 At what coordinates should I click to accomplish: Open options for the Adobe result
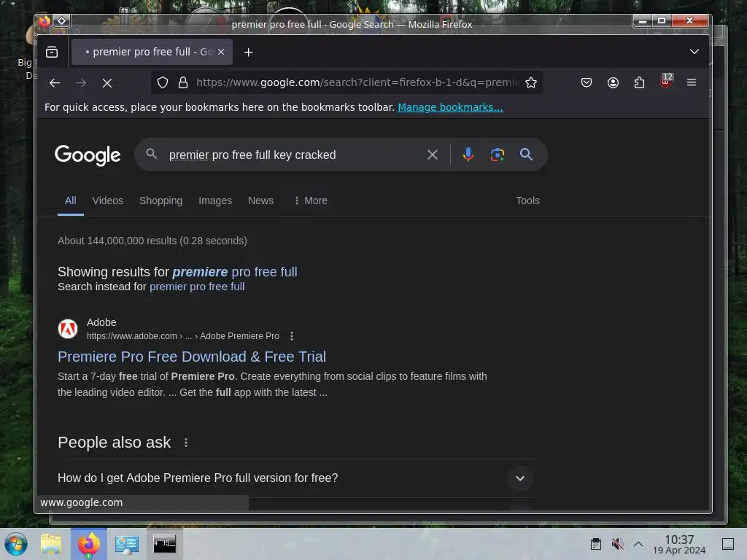292,336
